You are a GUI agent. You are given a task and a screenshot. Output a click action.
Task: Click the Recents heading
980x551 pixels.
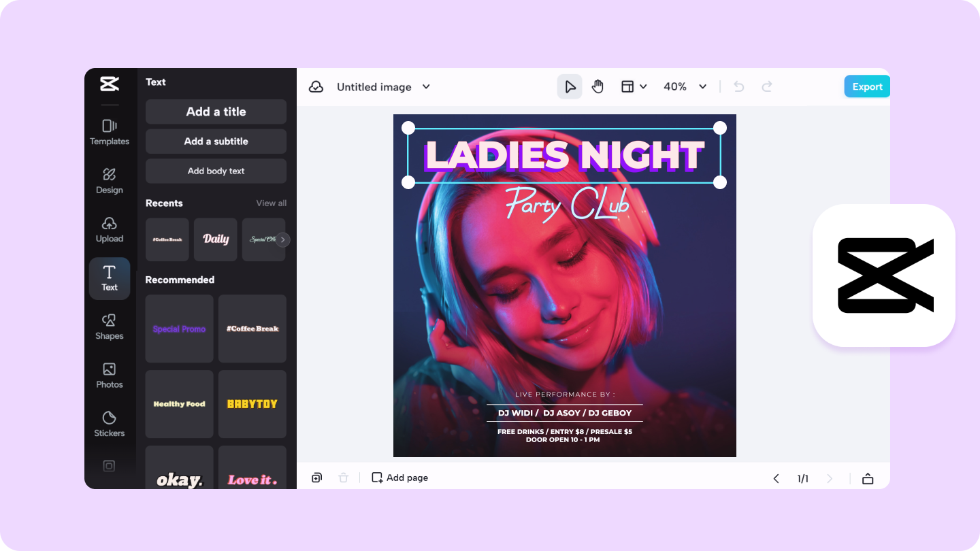[x=164, y=203]
